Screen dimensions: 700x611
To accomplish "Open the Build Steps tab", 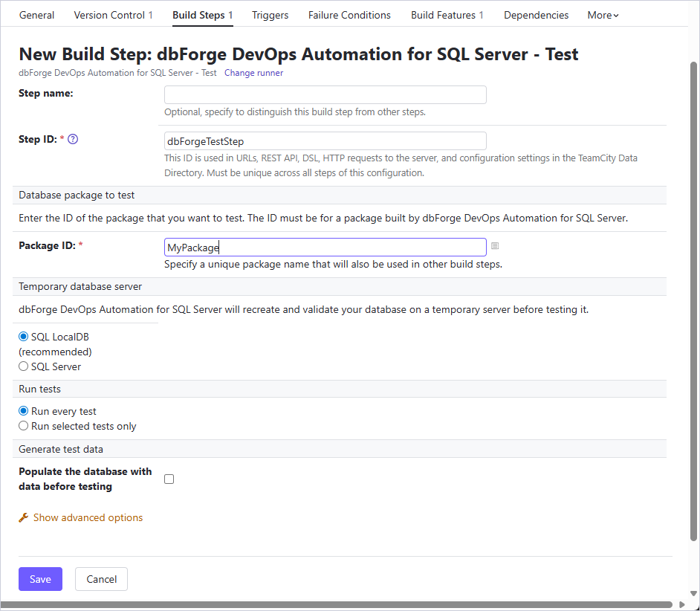I will pos(203,15).
